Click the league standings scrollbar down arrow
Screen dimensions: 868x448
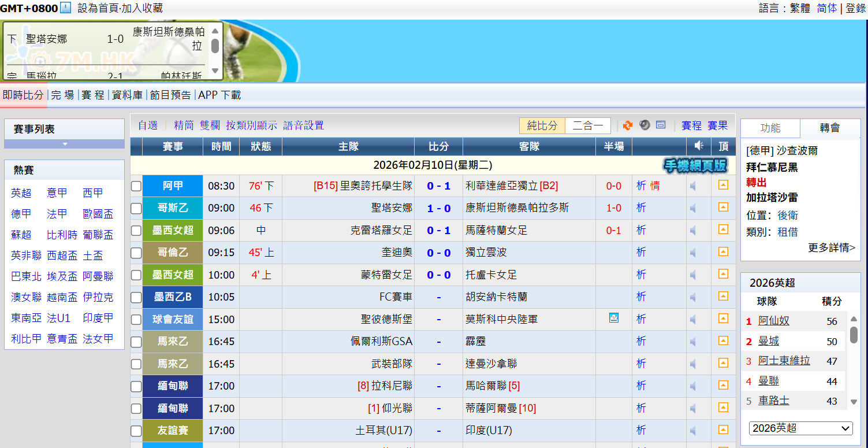(x=854, y=402)
